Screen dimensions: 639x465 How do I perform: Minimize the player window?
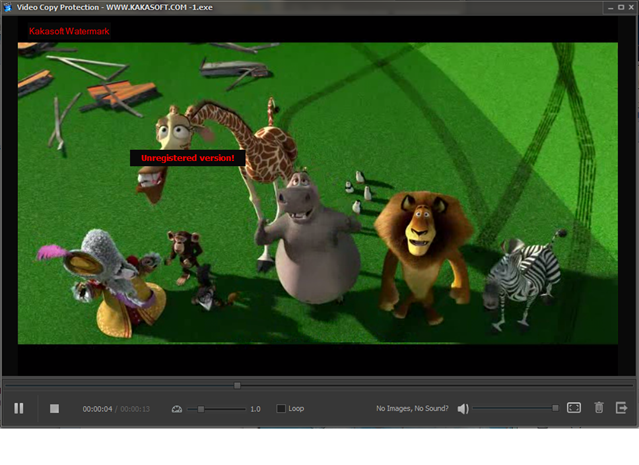pyautogui.click(x=610, y=8)
